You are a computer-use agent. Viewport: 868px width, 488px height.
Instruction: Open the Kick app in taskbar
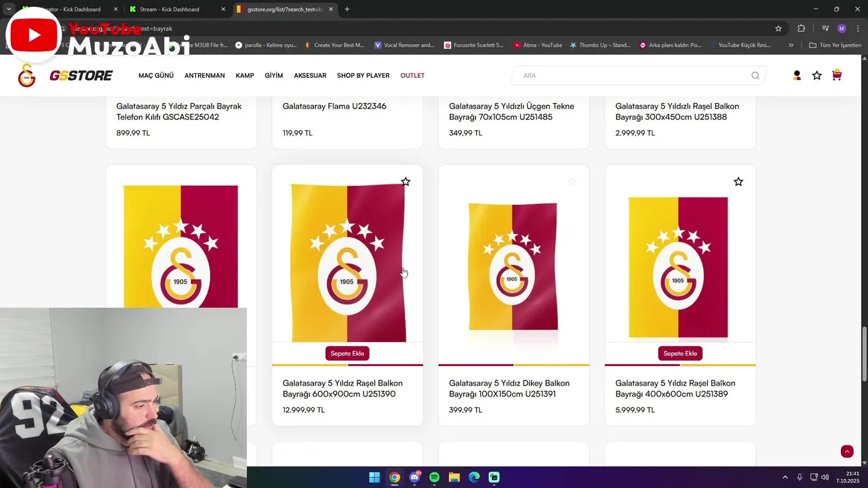[x=494, y=477]
